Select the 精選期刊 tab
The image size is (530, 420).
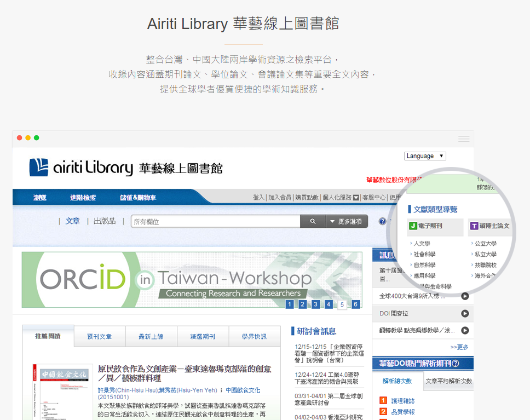coord(203,336)
